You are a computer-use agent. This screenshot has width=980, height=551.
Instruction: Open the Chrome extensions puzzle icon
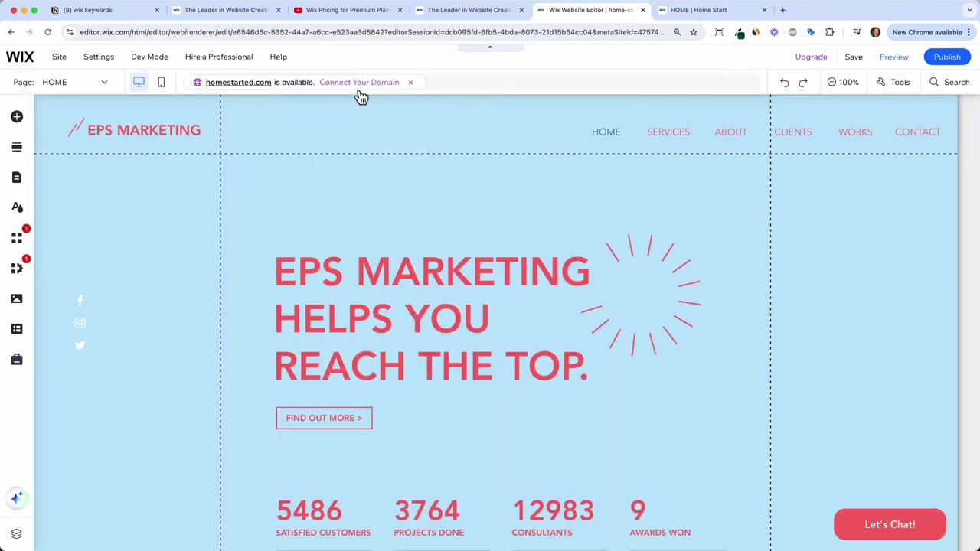point(829,32)
